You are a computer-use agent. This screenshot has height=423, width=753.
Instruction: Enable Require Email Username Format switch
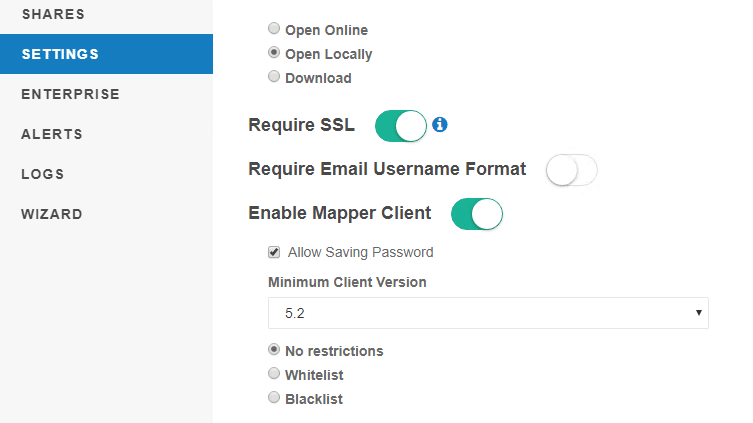pos(571,170)
